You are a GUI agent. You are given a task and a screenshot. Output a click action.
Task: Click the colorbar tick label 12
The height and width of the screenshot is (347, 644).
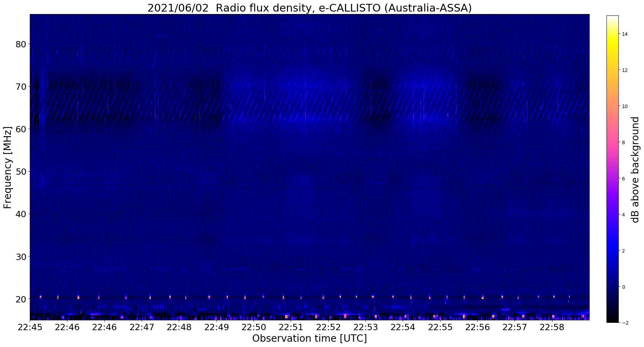tap(625, 70)
